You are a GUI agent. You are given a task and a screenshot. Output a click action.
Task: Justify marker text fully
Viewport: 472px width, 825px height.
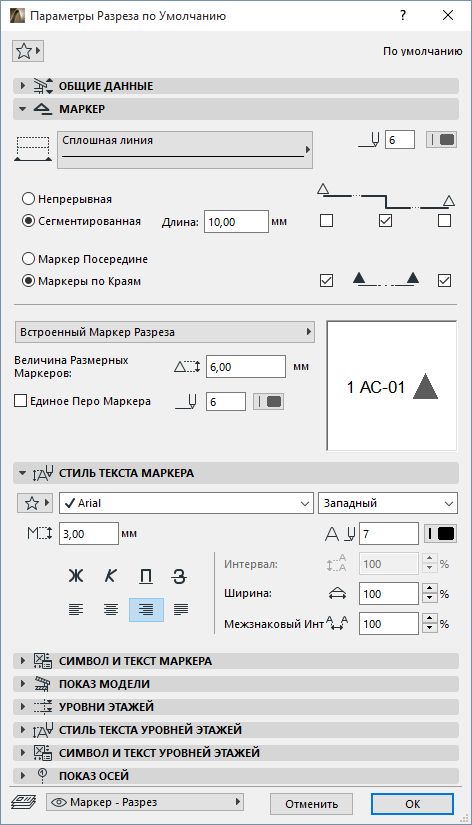180,609
